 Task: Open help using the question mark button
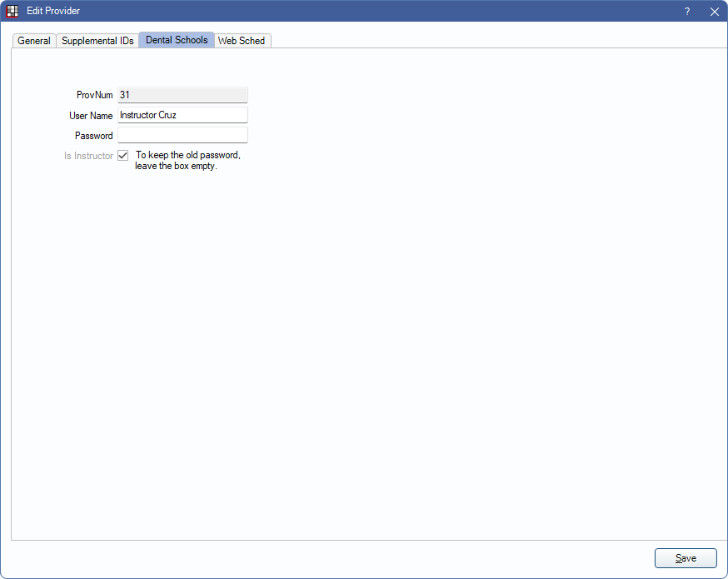point(687,12)
